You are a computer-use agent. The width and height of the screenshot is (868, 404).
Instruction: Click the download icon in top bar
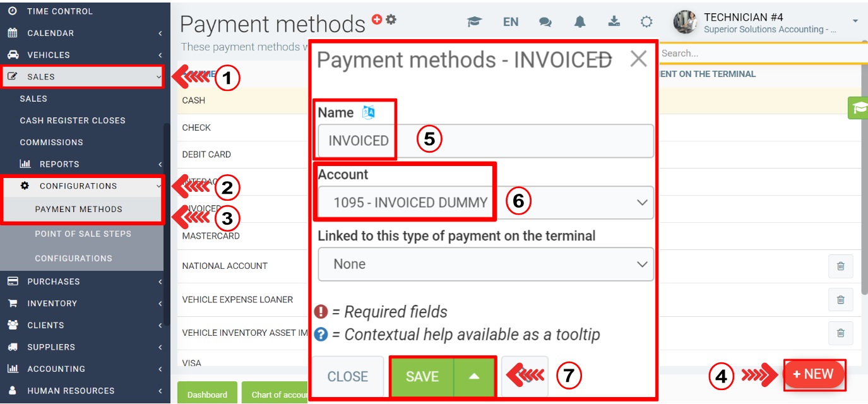[614, 22]
